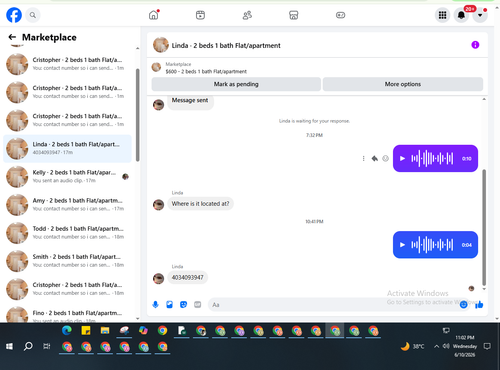Viewport: 500px width, 370px height.
Task: Click the back arrow beside Marketplace
Action: click(12, 37)
